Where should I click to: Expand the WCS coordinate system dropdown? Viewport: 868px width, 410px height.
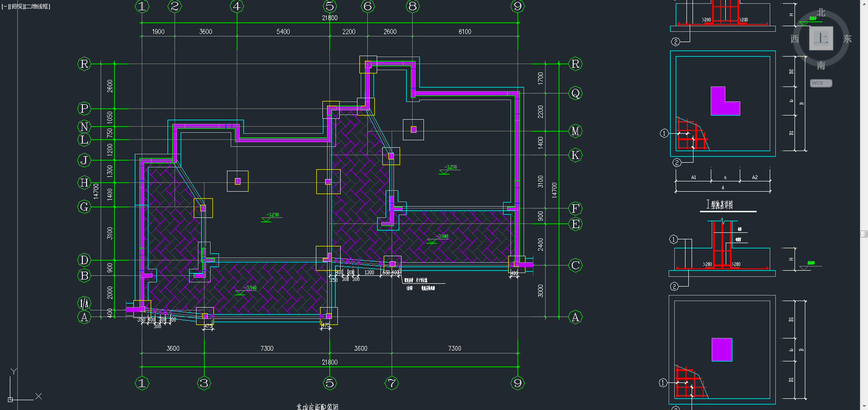point(821,83)
